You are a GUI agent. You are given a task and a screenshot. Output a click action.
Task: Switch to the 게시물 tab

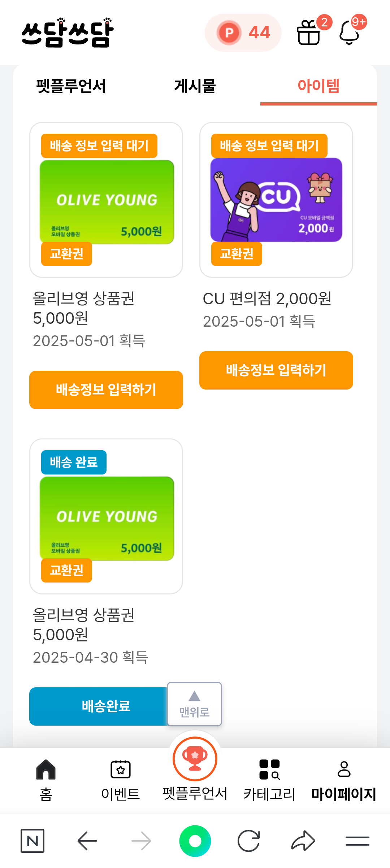[195, 86]
